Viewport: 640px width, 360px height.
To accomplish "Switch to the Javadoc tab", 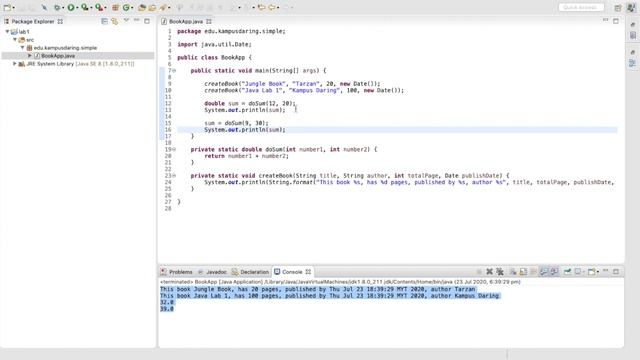I will click(212, 272).
